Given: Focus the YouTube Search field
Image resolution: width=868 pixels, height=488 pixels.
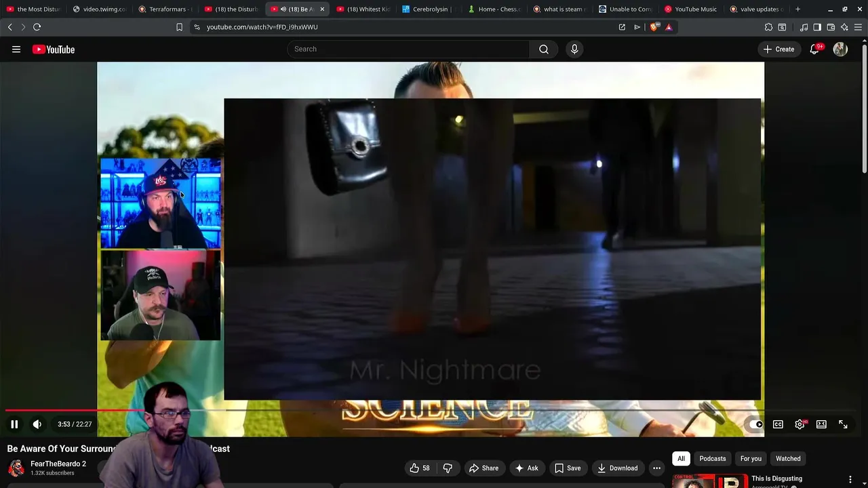Looking at the screenshot, I should pyautogui.click(x=408, y=49).
